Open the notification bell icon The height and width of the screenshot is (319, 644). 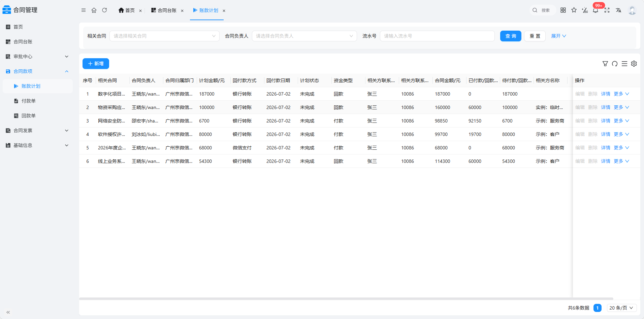pos(595,10)
